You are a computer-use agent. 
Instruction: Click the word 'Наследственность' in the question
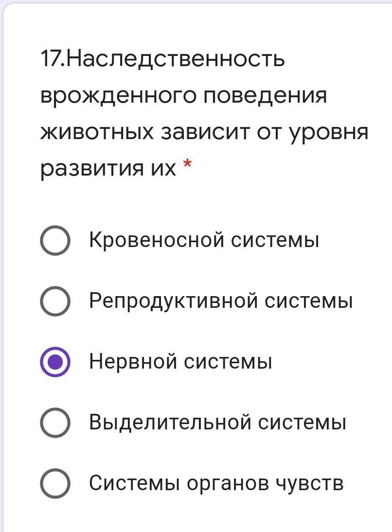[175, 60]
